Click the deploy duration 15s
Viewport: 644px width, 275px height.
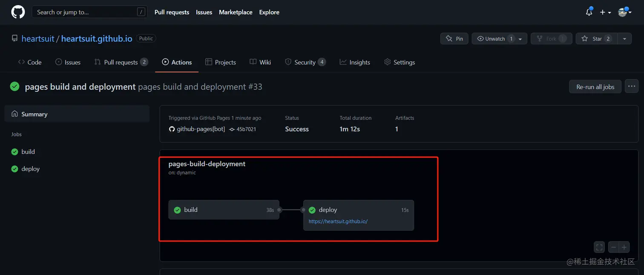tap(405, 210)
